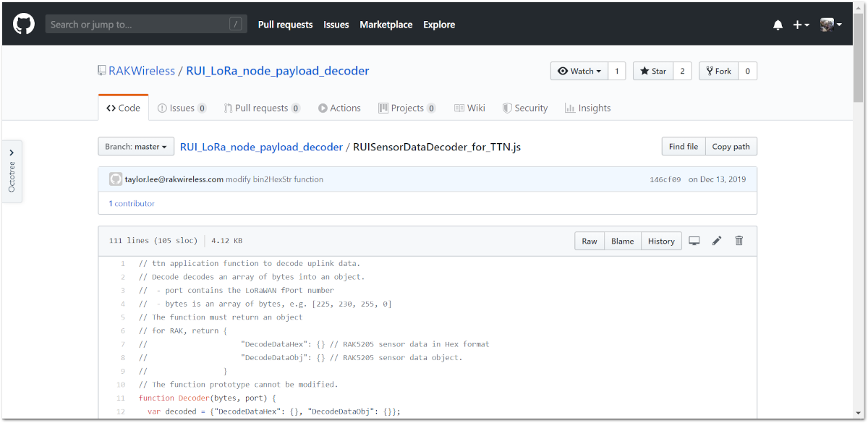Star the repository
The height and width of the screenshot is (423, 868).
pos(653,71)
